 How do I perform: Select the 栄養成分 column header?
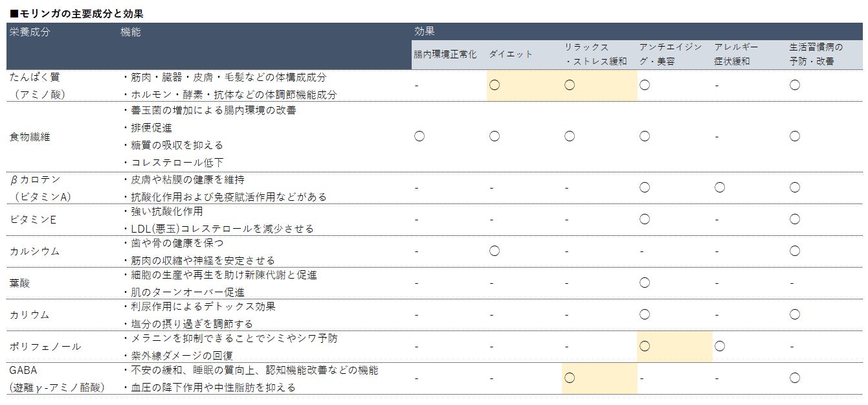coord(30,32)
